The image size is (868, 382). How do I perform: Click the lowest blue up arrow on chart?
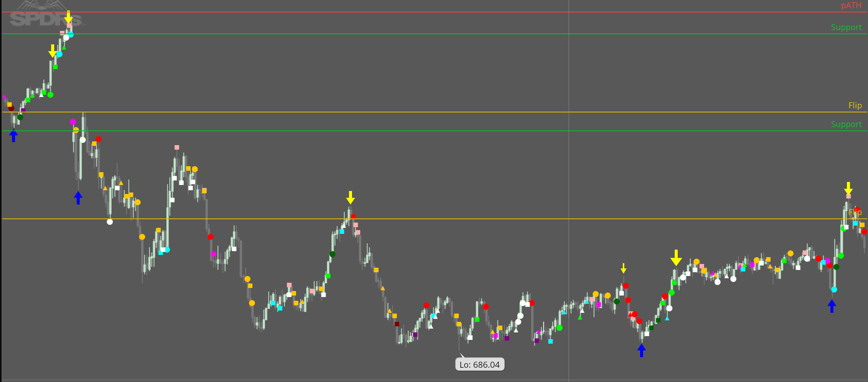(642, 350)
